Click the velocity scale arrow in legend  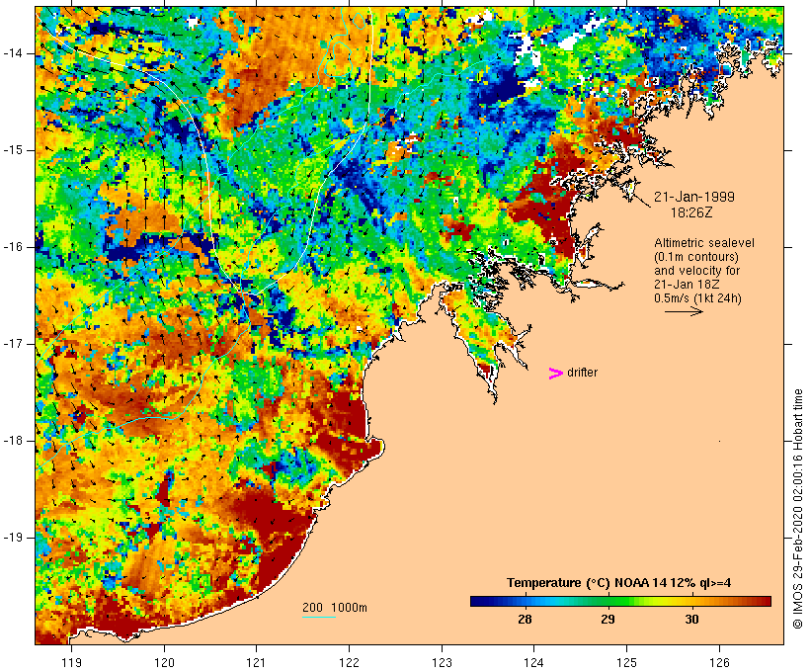tap(684, 311)
